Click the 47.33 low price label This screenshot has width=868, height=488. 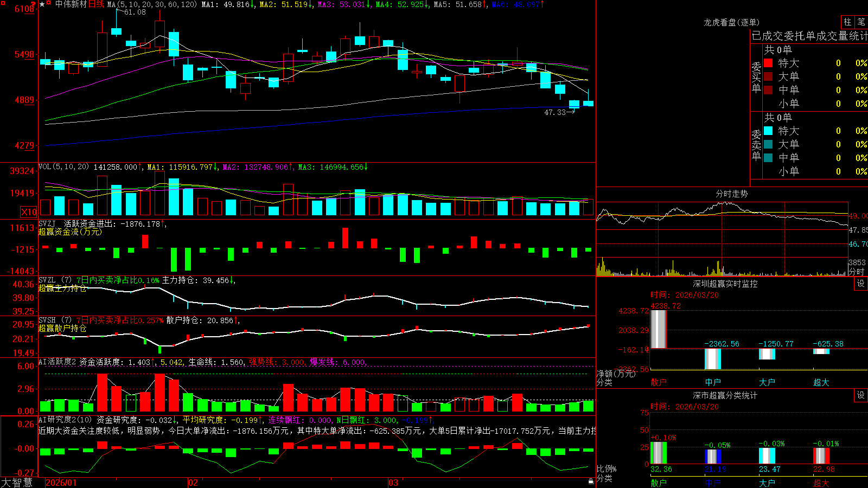[555, 112]
